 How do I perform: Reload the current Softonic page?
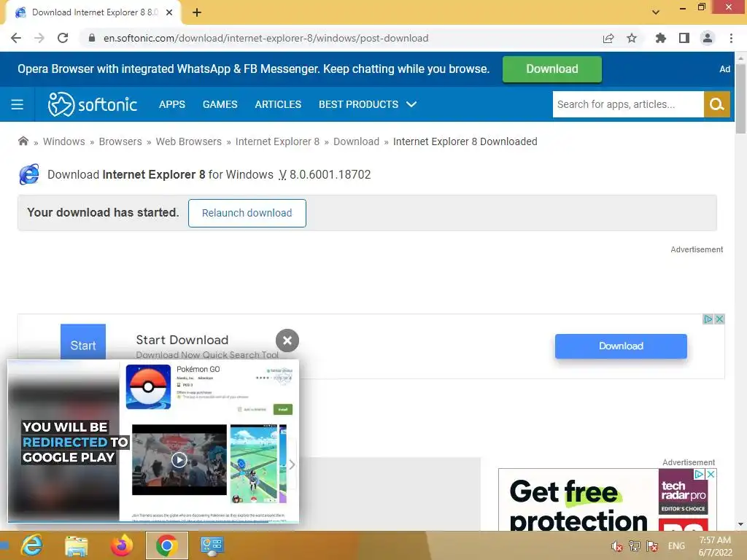tap(63, 38)
